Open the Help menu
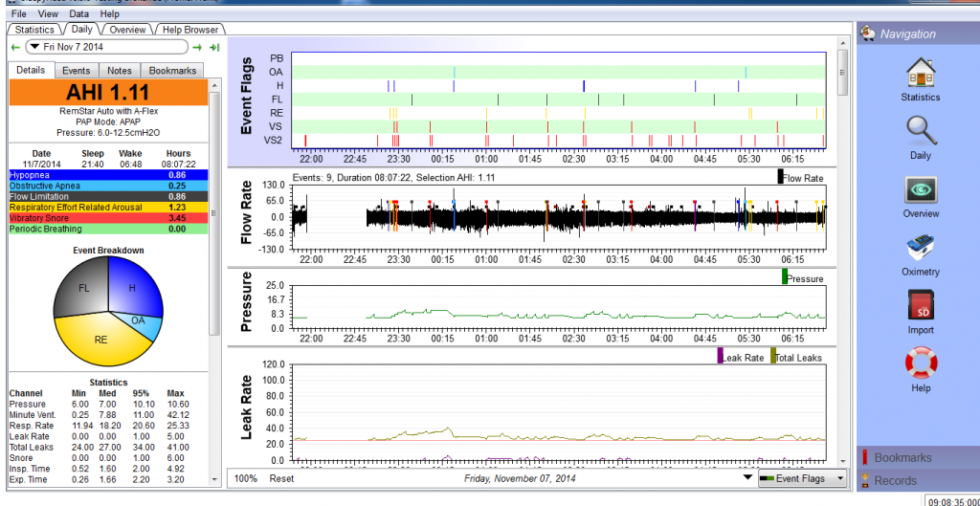 click(109, 13)
